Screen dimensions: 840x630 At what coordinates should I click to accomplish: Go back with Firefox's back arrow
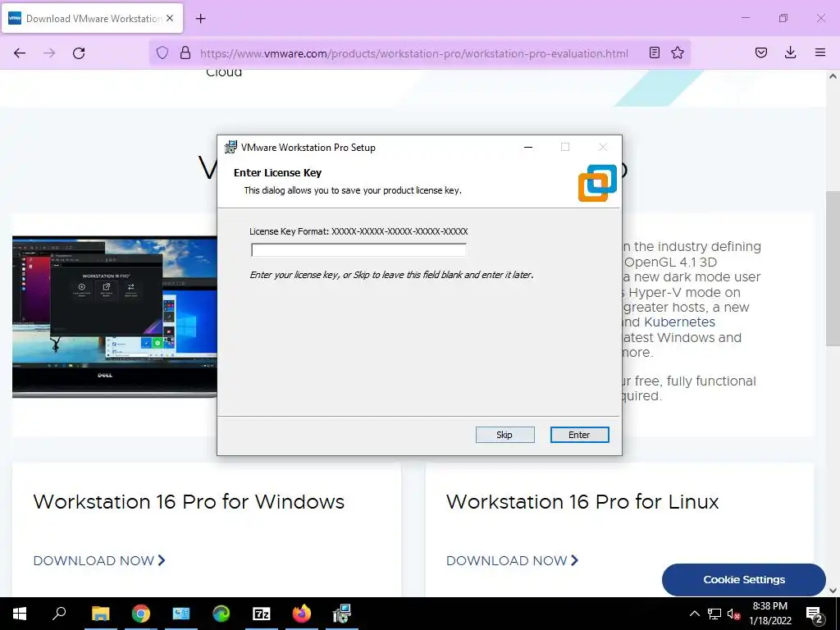tap(20, 53)
